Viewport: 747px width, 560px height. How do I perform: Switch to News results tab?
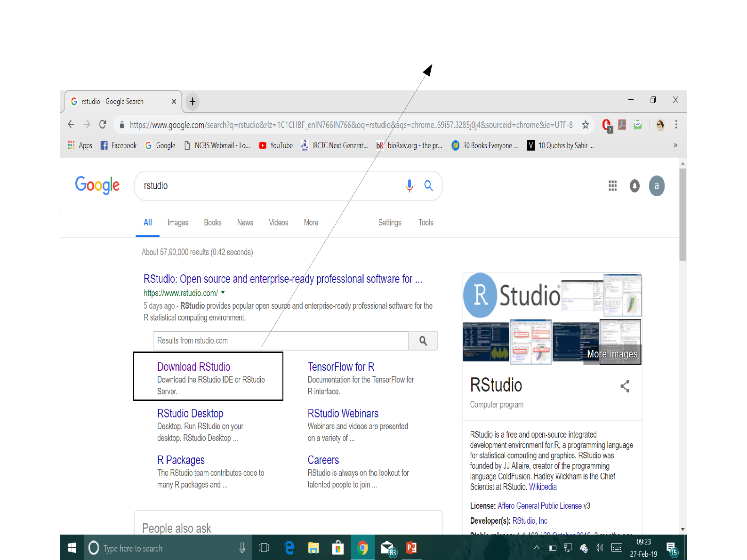(245, 223)
